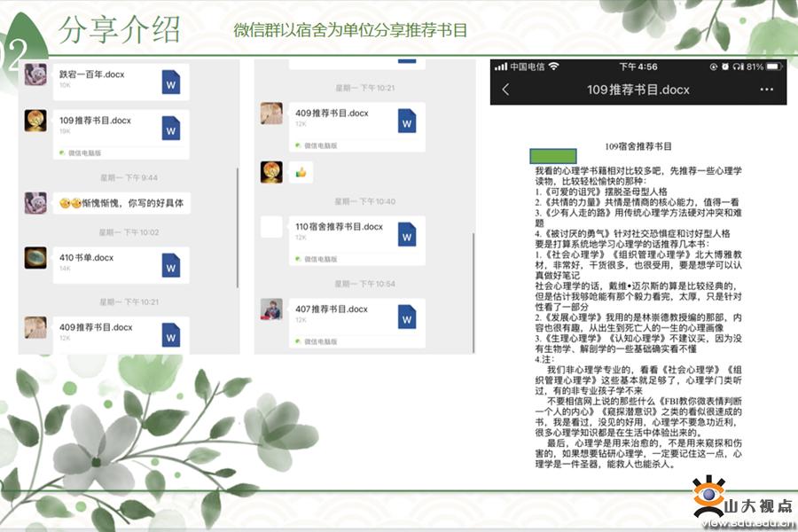Viewport: 798px width, 532px height.
Task: Click the Word icon on 110宿舍推荐书目.docx
Action: coord(407,233)
